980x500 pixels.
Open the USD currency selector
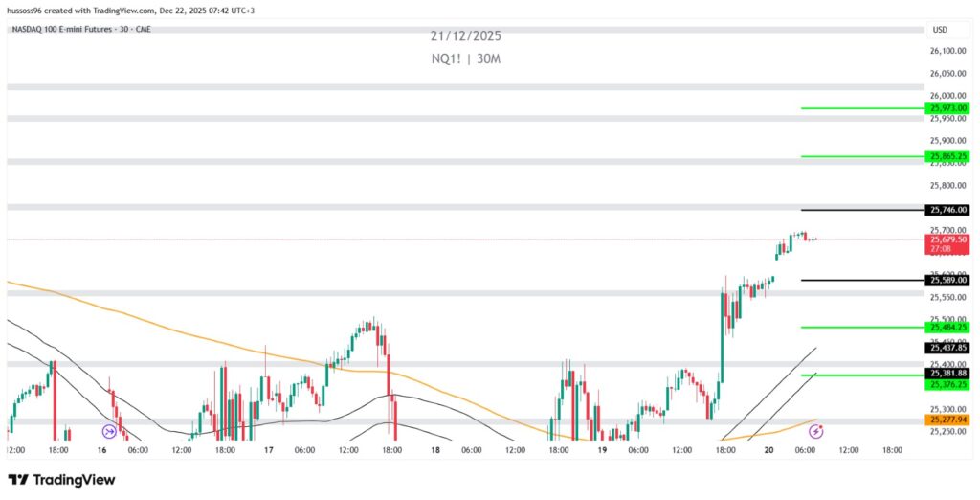939,29
